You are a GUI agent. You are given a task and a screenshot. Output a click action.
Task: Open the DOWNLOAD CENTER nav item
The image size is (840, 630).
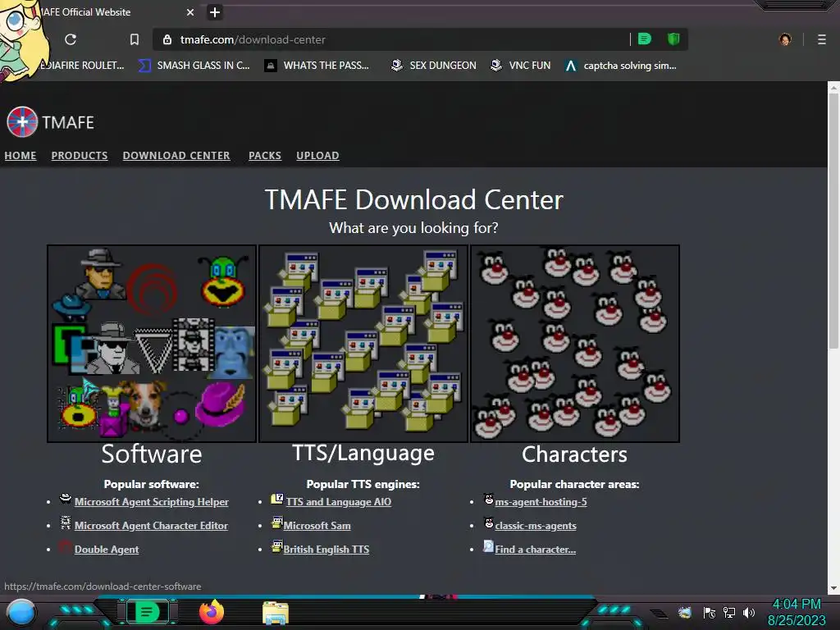[x=176, y=155]
